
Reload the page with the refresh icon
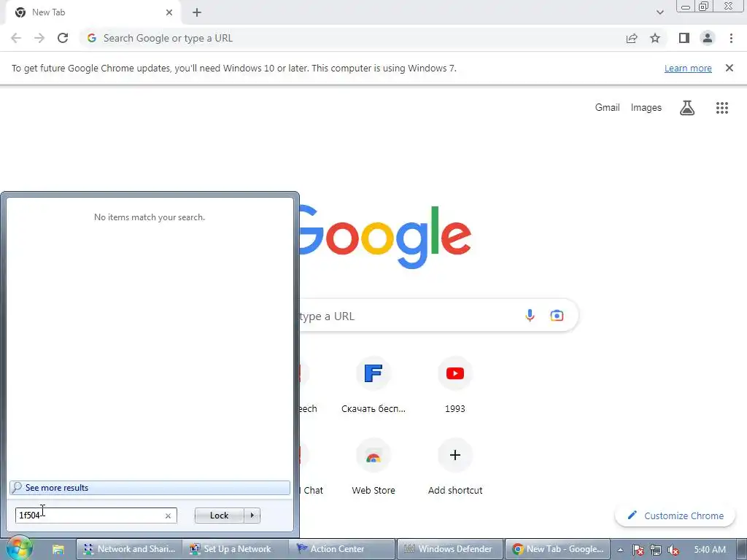point(63,38)
